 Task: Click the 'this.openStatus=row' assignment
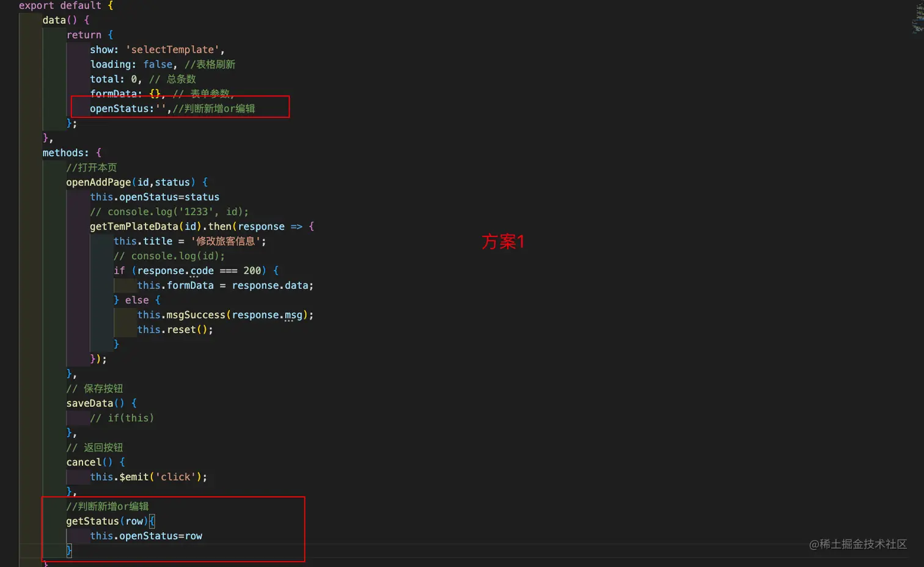point(146,536)
